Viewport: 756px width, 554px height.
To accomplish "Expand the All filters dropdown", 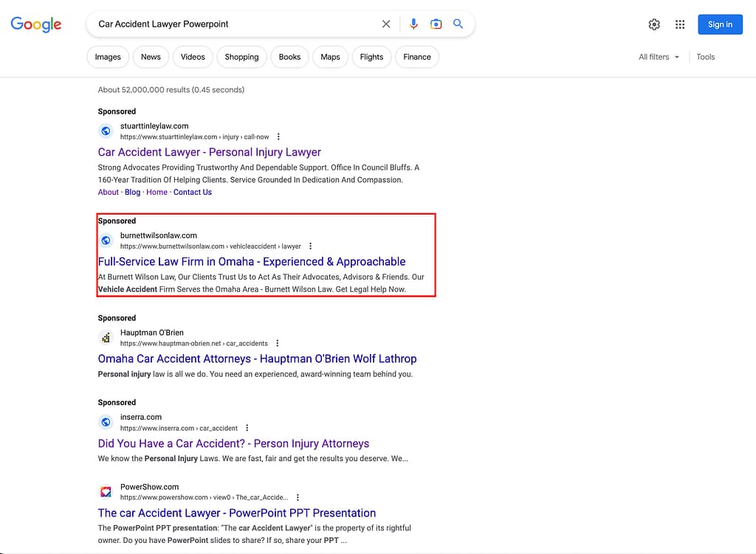I will tap(659, 57).
